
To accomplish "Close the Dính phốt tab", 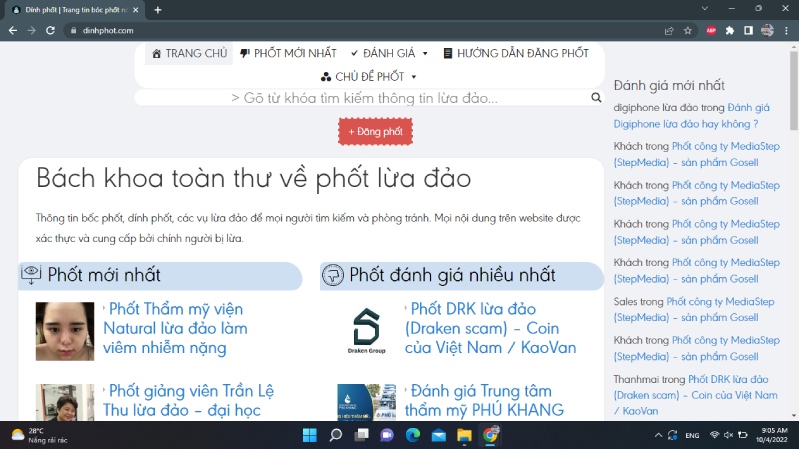I will [x=136, y=10].
